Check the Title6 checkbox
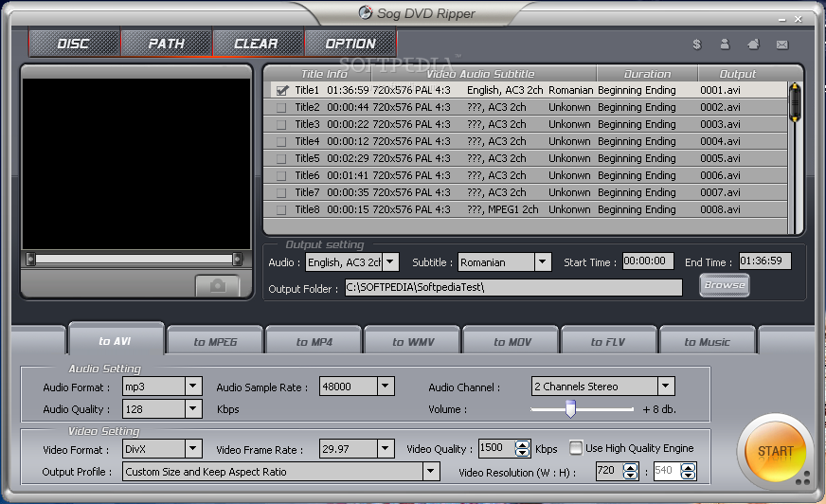The width and height of the screenshot is (826, 504). coord(281,176)
